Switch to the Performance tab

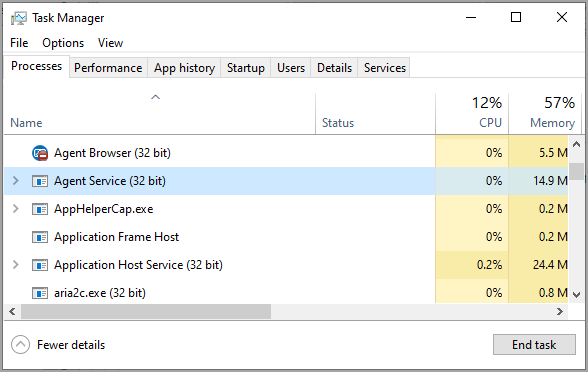click(x=108, y=68)
